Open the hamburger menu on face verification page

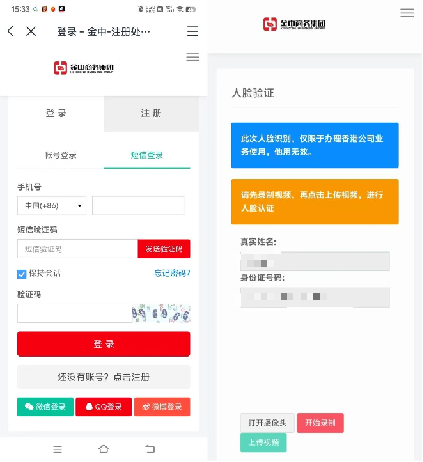[407, 13]
